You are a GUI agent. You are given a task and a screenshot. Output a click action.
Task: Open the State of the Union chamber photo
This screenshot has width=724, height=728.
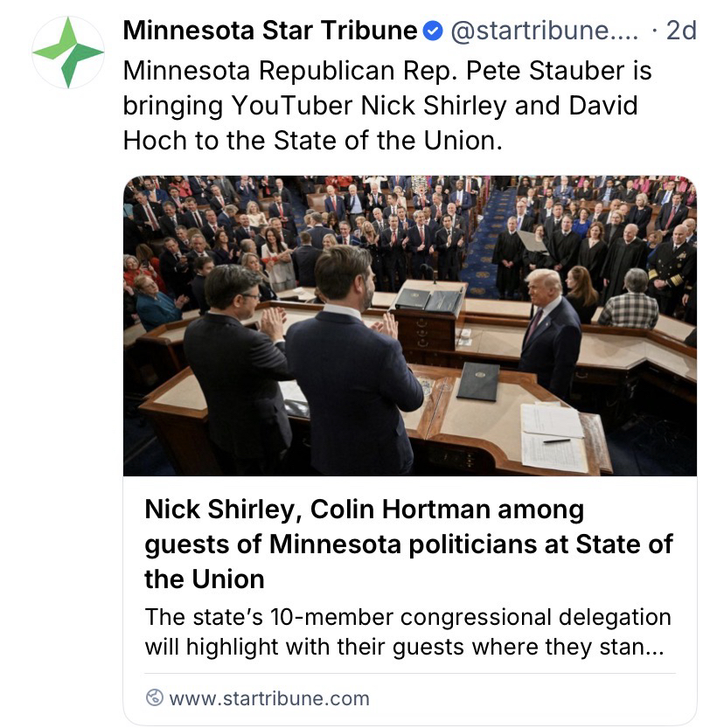click(409, 325)
